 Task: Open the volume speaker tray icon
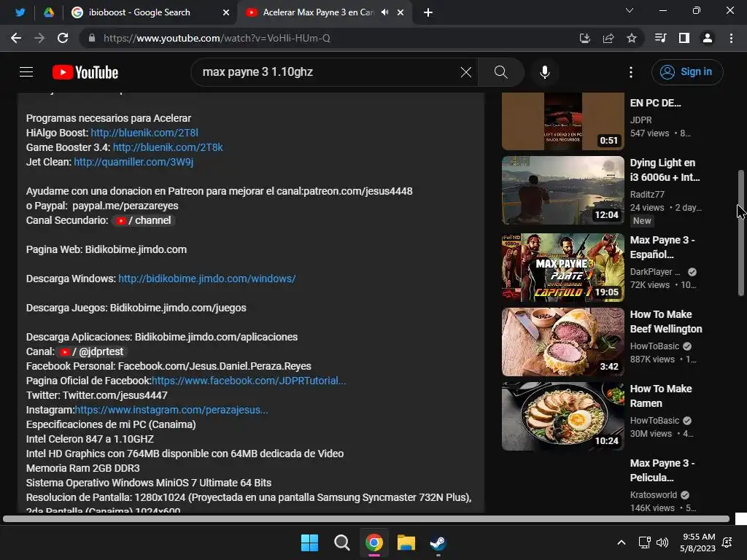(662, 542)
